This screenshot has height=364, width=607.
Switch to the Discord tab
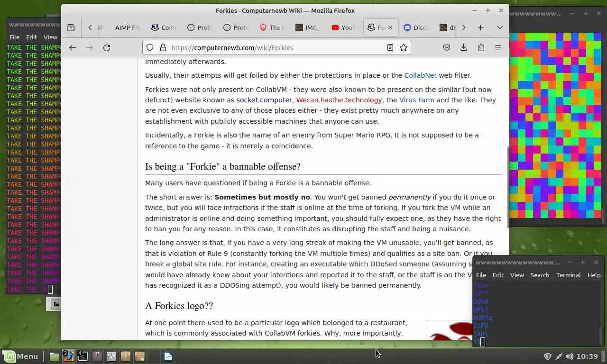[416, 27]
